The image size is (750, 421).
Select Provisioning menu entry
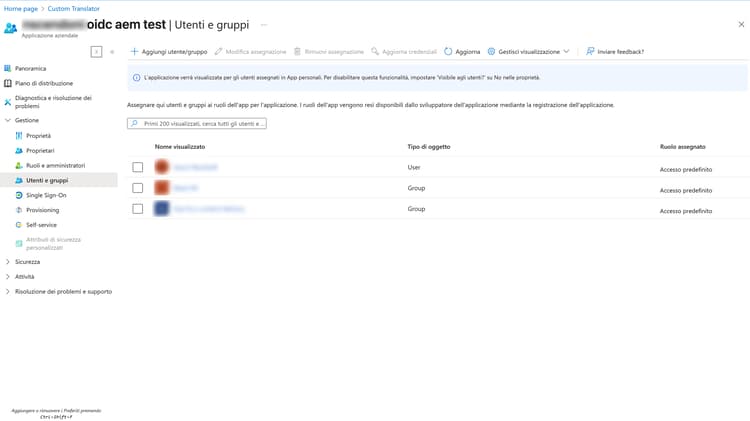click(43, 210)
